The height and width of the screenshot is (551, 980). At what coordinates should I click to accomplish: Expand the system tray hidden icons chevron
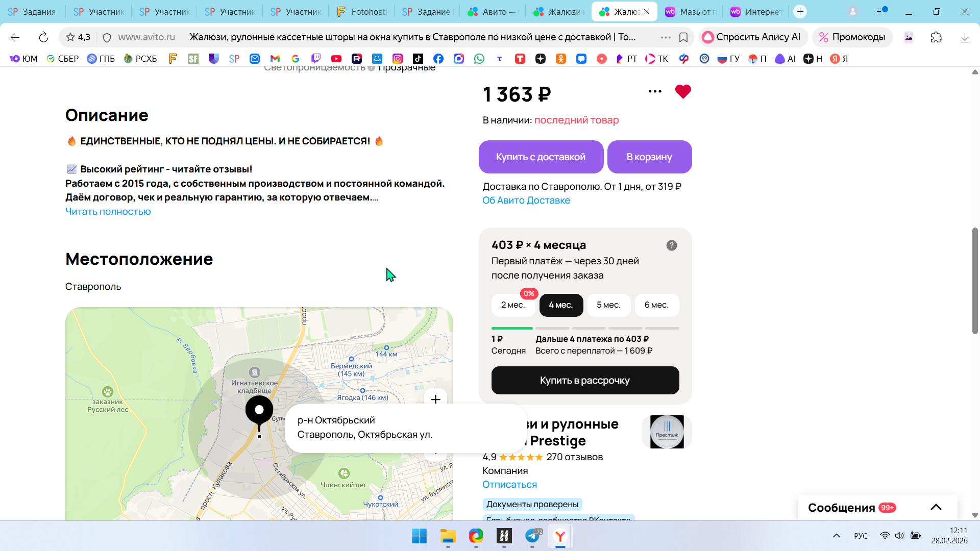[x=836, y=536]
